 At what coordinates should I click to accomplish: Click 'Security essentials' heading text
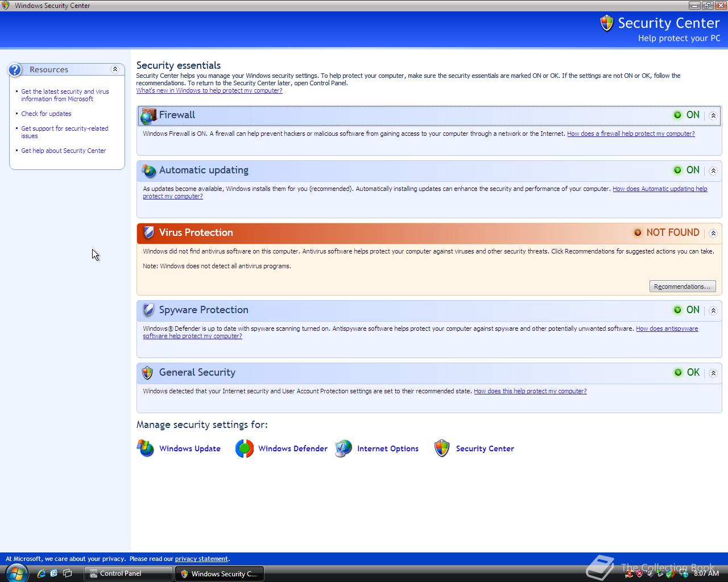click(179, 65)
